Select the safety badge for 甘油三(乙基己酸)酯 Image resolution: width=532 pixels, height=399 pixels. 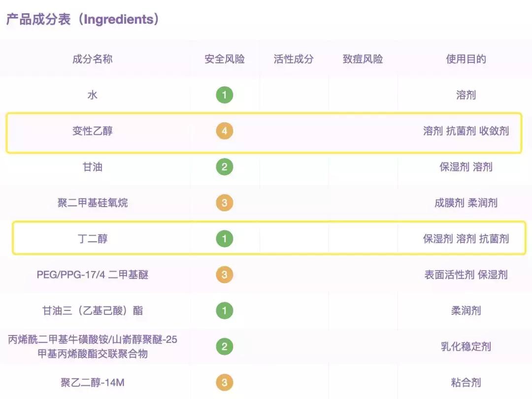pyautogui.click(x=224, y=310)
